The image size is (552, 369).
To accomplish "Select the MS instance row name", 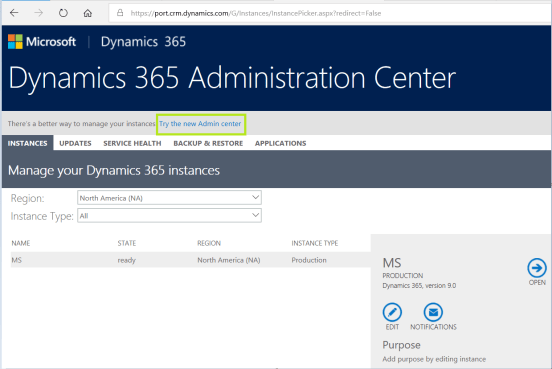I will point(17,260).
